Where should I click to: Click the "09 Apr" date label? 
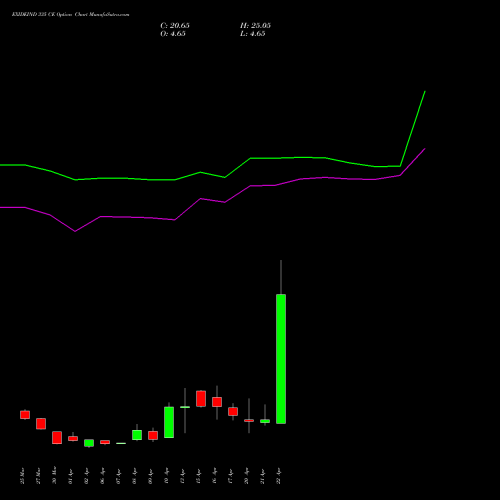(x=150, y=476)
